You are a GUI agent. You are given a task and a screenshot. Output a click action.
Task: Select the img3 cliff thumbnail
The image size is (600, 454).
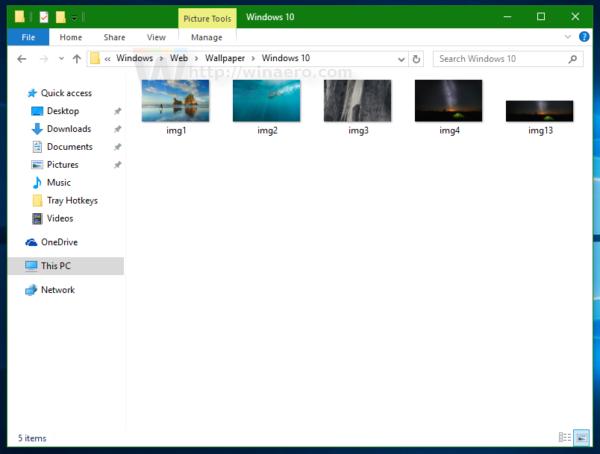[358, 101]
